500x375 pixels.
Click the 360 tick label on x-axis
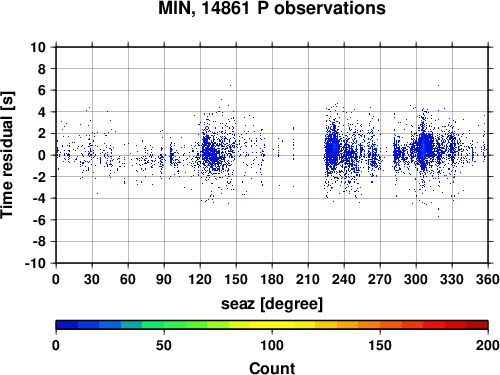point(487,279)
